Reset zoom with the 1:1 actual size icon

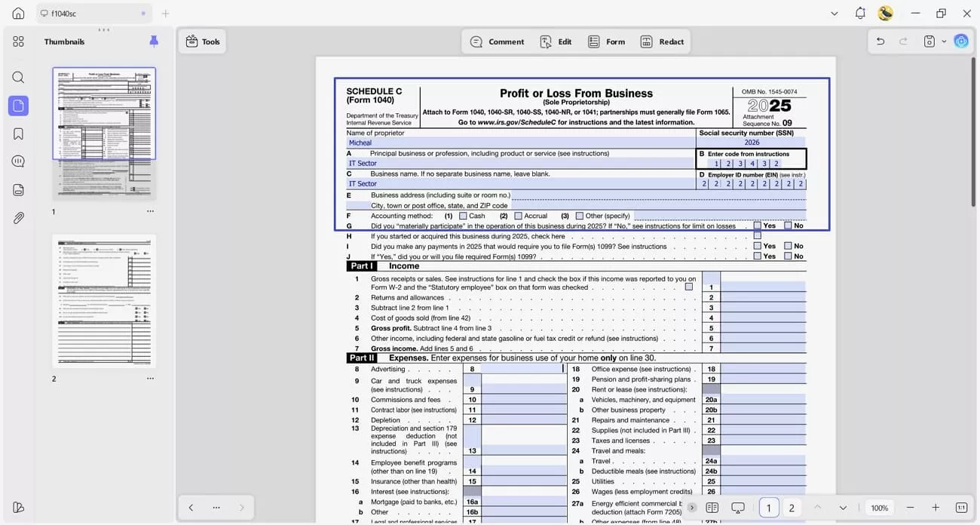[x=960, y=508]
